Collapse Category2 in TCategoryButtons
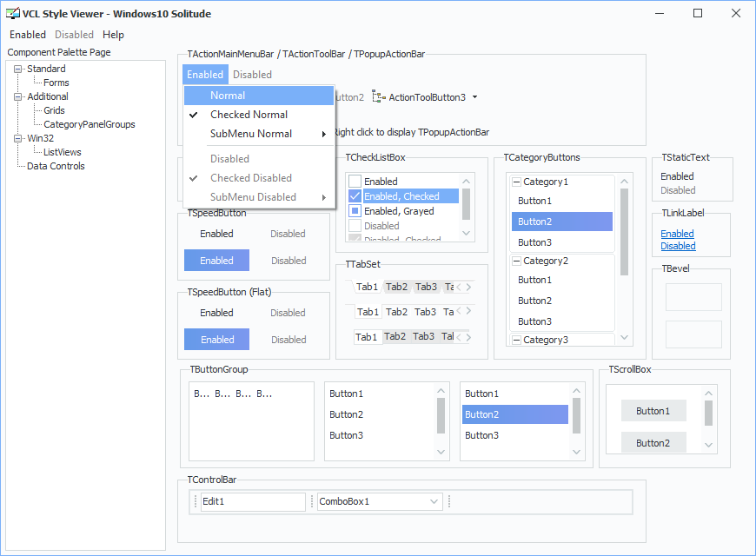Image resolution: width=756 pixels, height=556 pixels. (516, 261)
